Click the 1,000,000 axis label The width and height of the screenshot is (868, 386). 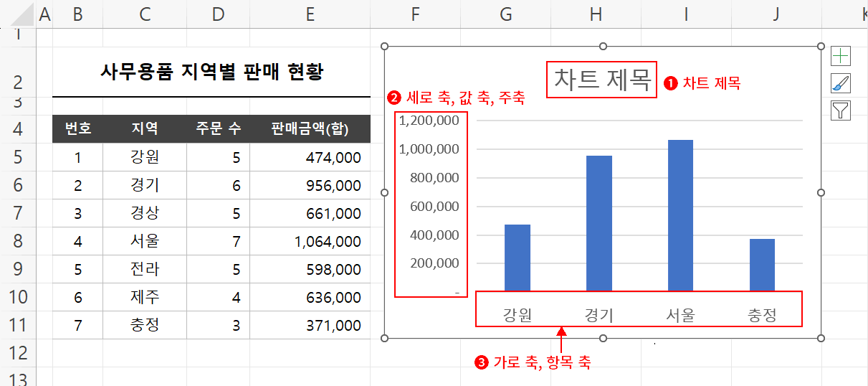pyautogui.click(x=429, y=149)
